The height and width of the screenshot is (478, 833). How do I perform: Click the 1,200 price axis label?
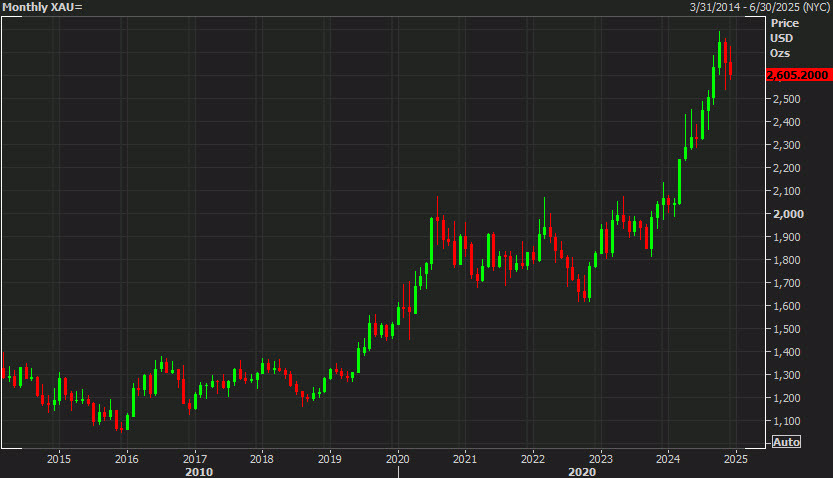tap(786, 398)
